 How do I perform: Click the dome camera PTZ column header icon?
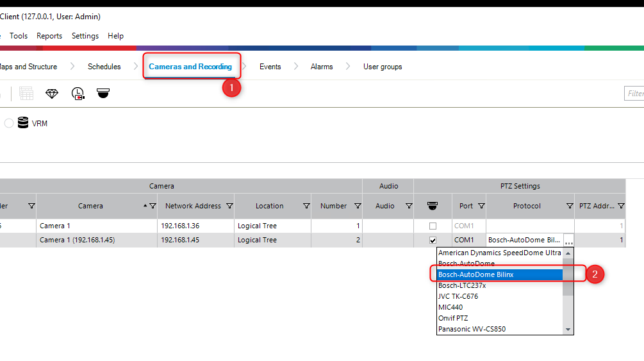point(433,206)
